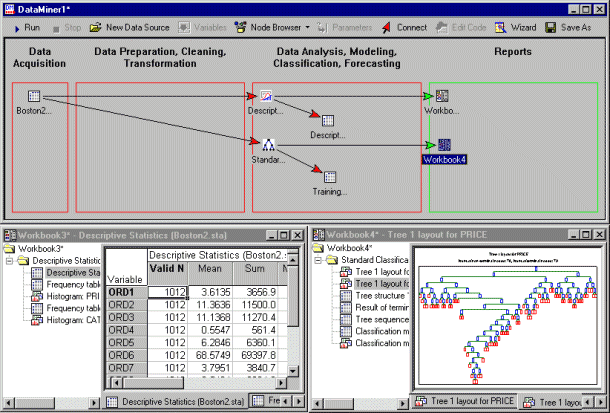Select Tree sequence item in Workbook4 tree
The width and height of the screenshot is (610, 413).
[x=374, y=319]
